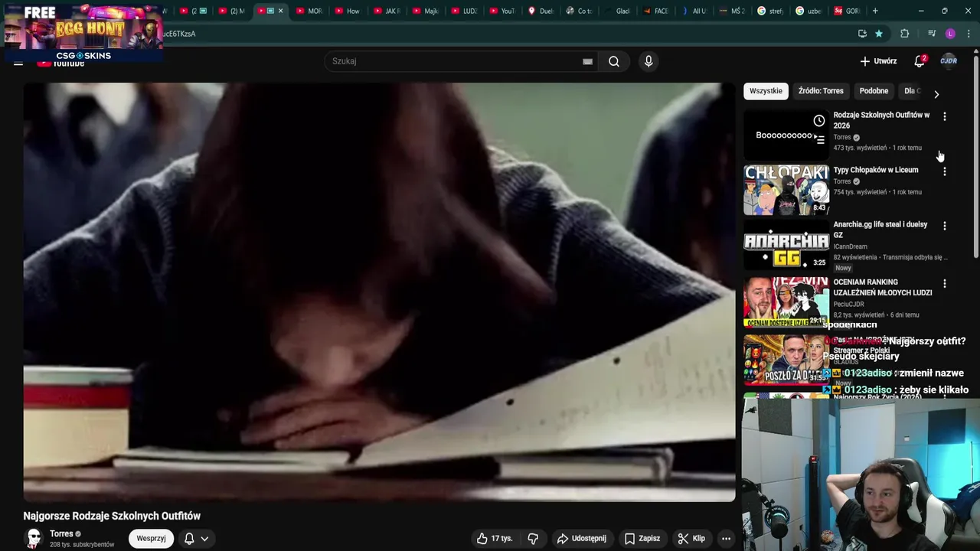Open options for OCENIAM RANKING UZALEŻNIEŃ video
Image resolution: width=980 pixels, height=551 pixels.
pos(944,283)
